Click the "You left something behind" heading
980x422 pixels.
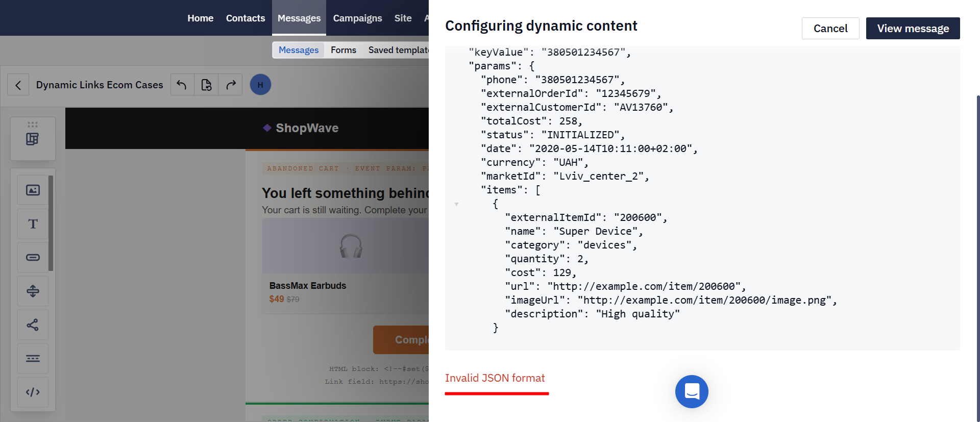[x=346, y=193]
